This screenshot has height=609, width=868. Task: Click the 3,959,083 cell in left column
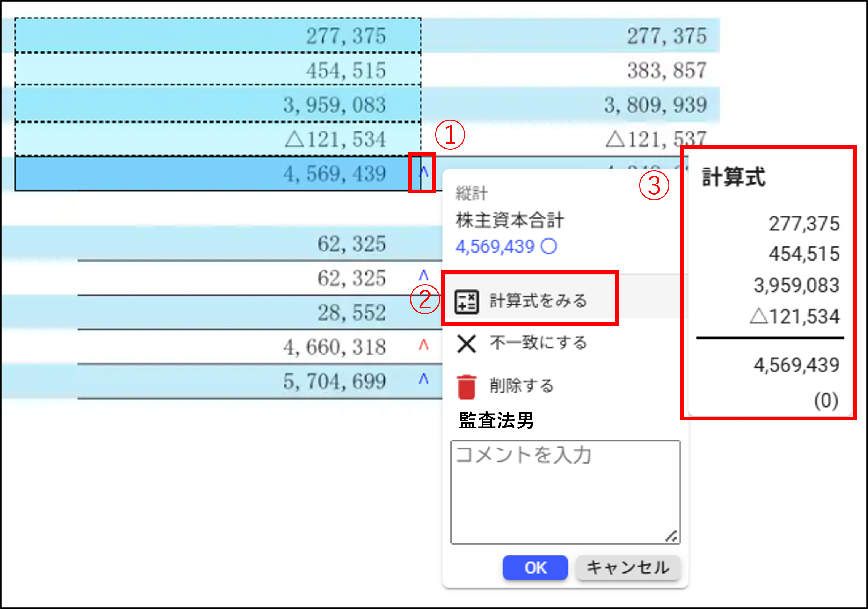(217, 105)
